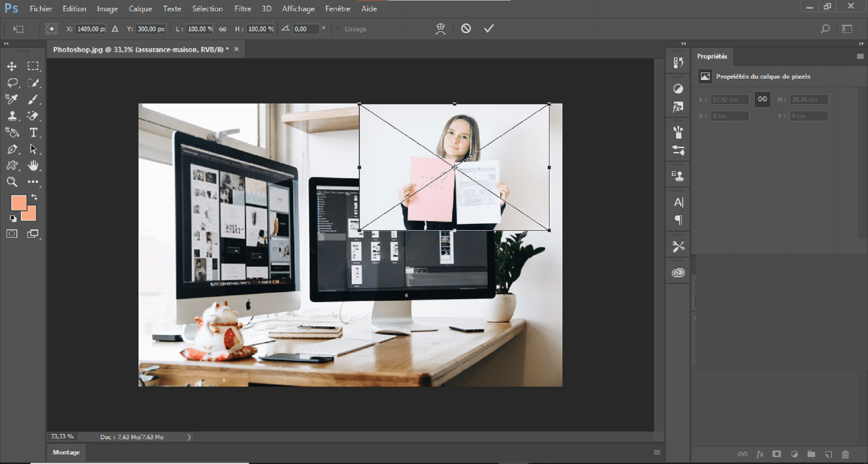Screen dimensions: 868x464
Task: Open the Brush Presets panel icon
Action: point(678,150)
